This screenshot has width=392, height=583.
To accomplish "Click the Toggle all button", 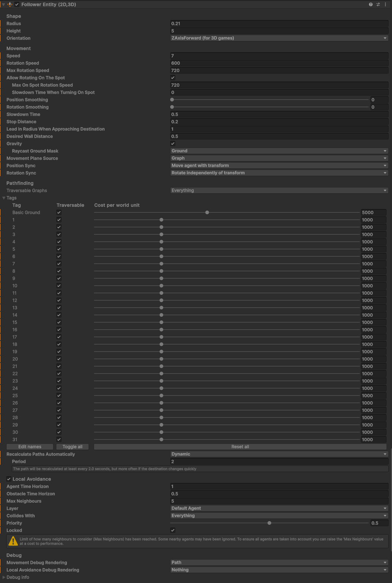I will (x=72, y=447).
